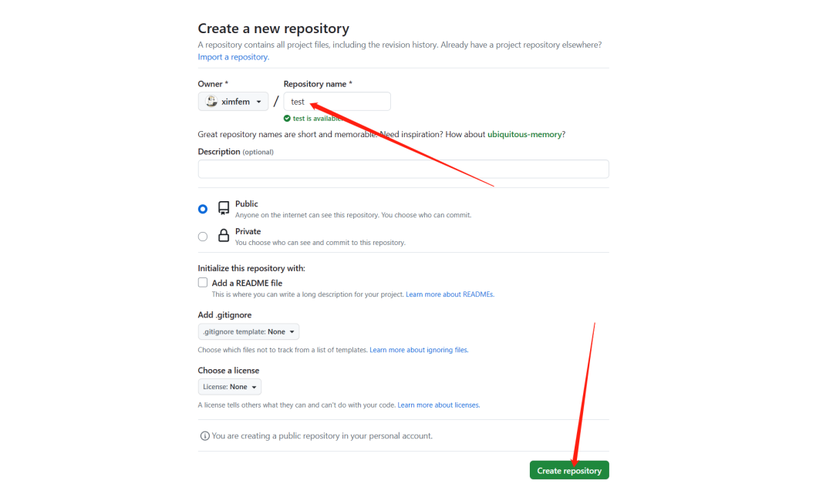This screenshot has height=504, width=833.
Task: Select the Public radio button
Action: click(x=203, y=209)
